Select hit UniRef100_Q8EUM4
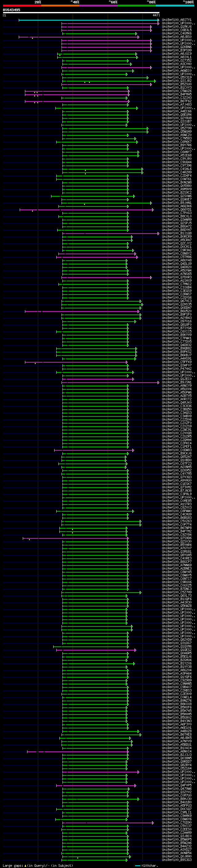Screen dimensions: 197x868 click(177, 115)
